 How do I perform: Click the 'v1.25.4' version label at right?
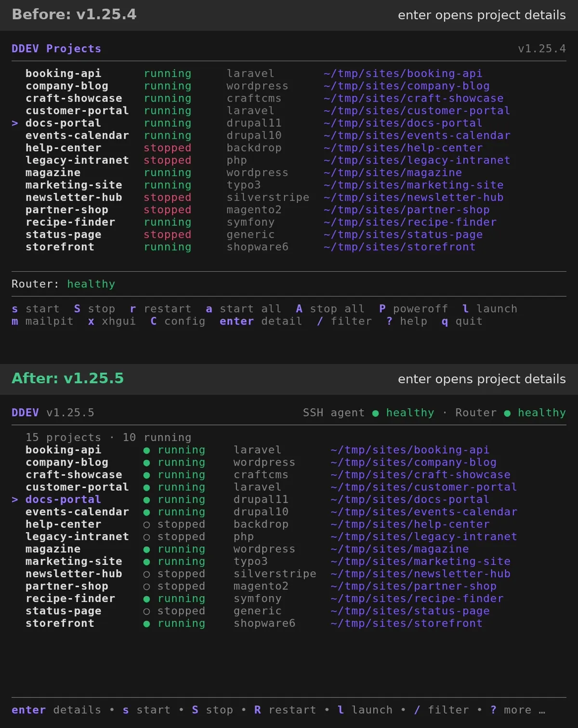pyautogui.click(x=542, y=49)
